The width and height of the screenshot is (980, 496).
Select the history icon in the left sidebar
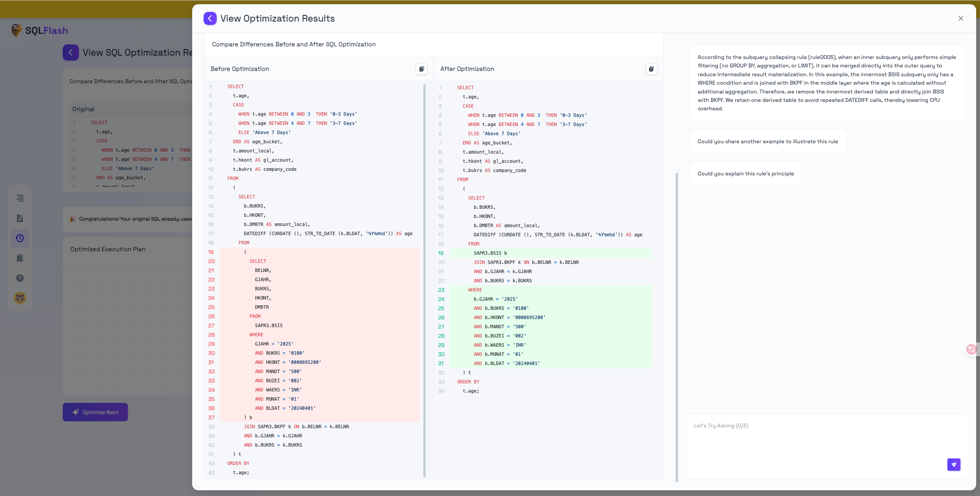coord(20,238)
